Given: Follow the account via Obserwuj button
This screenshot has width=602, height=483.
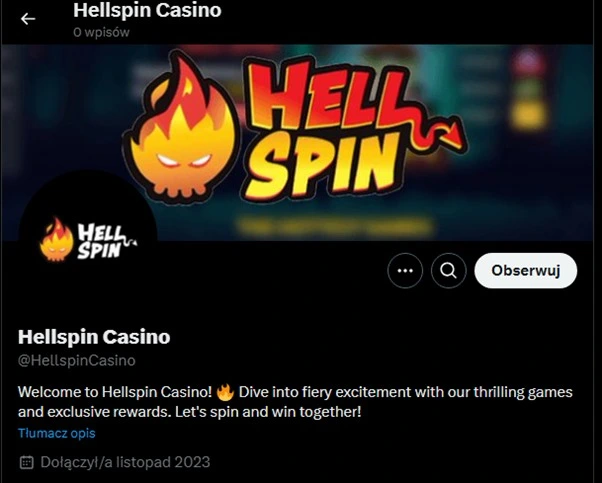Looking at the screenshot, I should [x=526, y=271].
